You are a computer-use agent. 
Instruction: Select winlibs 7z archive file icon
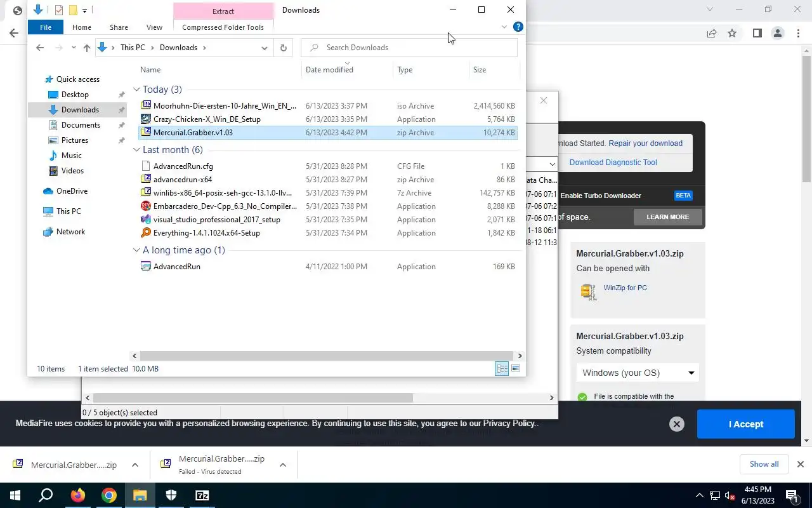point(146,193)
